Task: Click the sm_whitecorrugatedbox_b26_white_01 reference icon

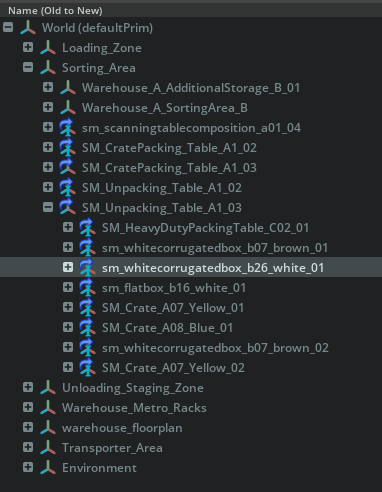Action: (x=88, y=268)
